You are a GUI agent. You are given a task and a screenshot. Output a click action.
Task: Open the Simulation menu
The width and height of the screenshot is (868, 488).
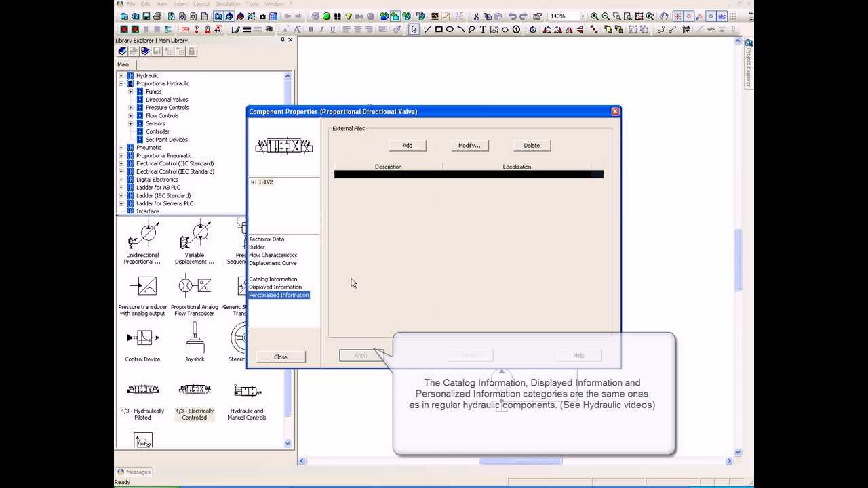click(x=228, y=4)
